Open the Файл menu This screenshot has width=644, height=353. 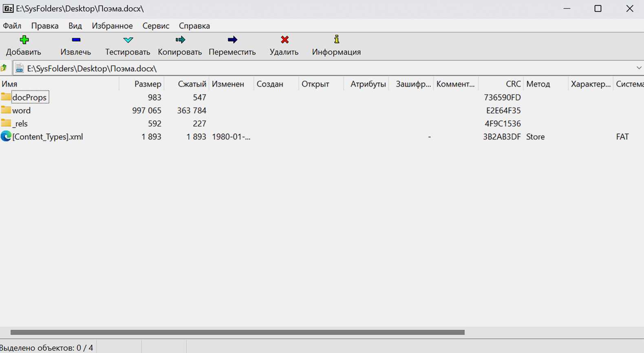[12, 26]
